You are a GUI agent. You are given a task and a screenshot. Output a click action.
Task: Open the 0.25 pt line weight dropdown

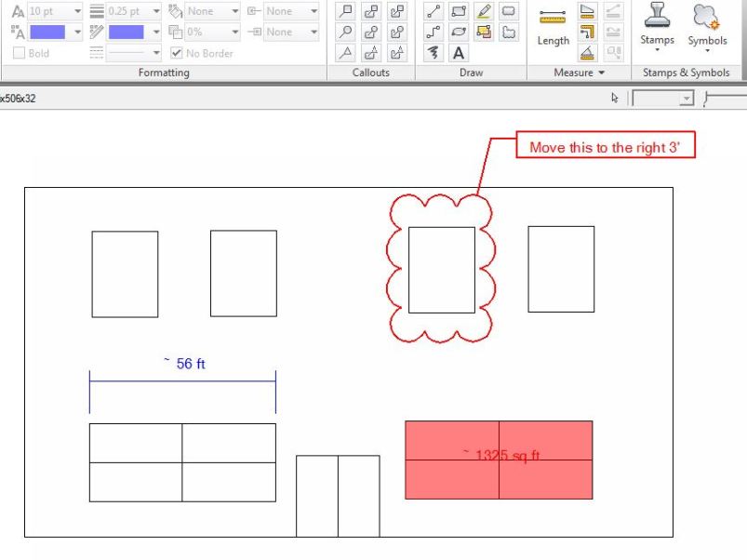click(156, 11)
